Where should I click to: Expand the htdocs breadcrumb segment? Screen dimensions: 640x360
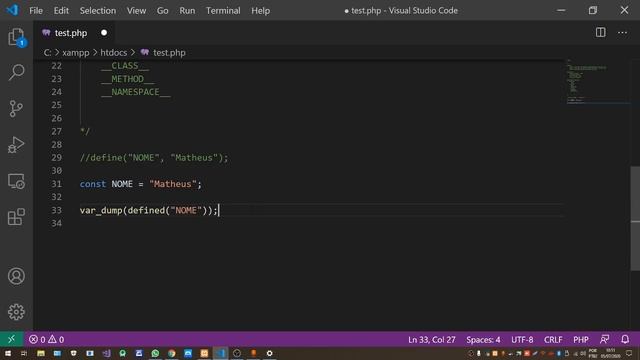click(113, 53)
